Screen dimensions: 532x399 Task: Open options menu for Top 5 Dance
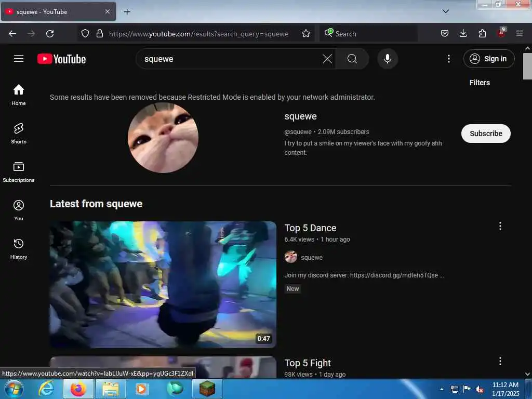[x=500, y=227]
